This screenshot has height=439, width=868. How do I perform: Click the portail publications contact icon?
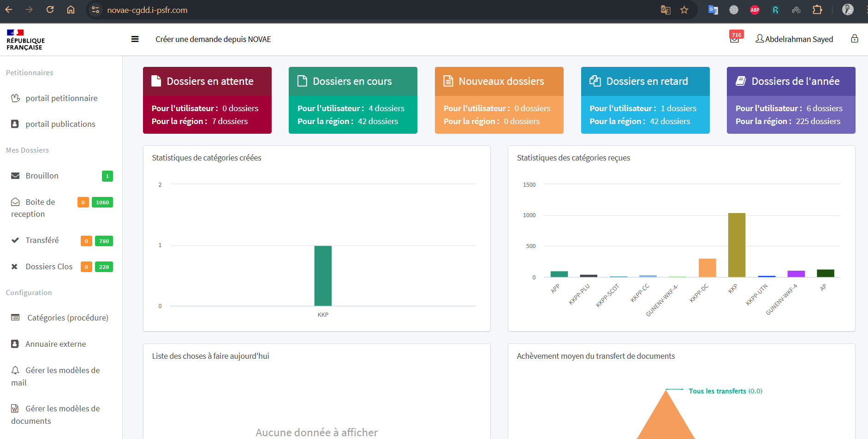(x=15, y=124)
